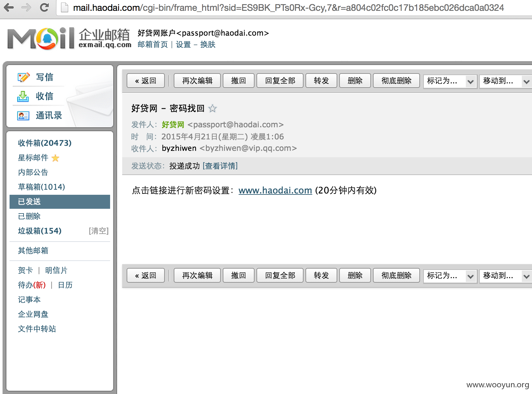The image size is (532, 394).
Task: Click the browser forward arrow
Action: 26,7
